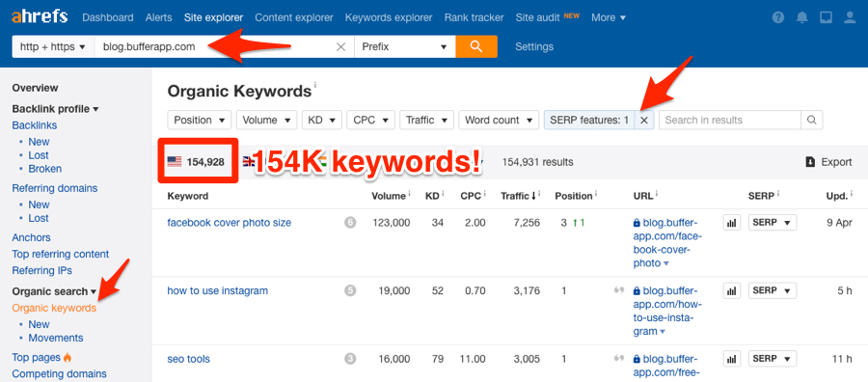Open Competing domains in the sidebar
Screen dimensions: 868x382
(59, 373)
